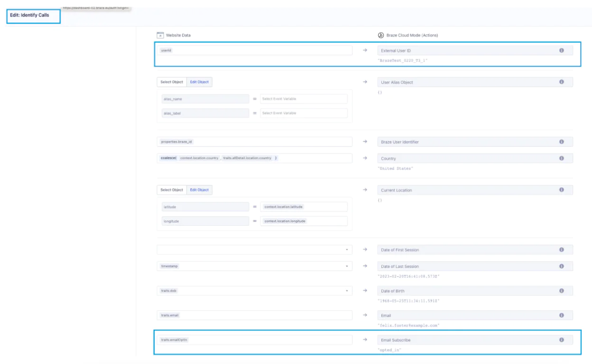Click info icon for User Alias Object
The height and width of the screenshot is (364, 592).
(x=562, y=82)
